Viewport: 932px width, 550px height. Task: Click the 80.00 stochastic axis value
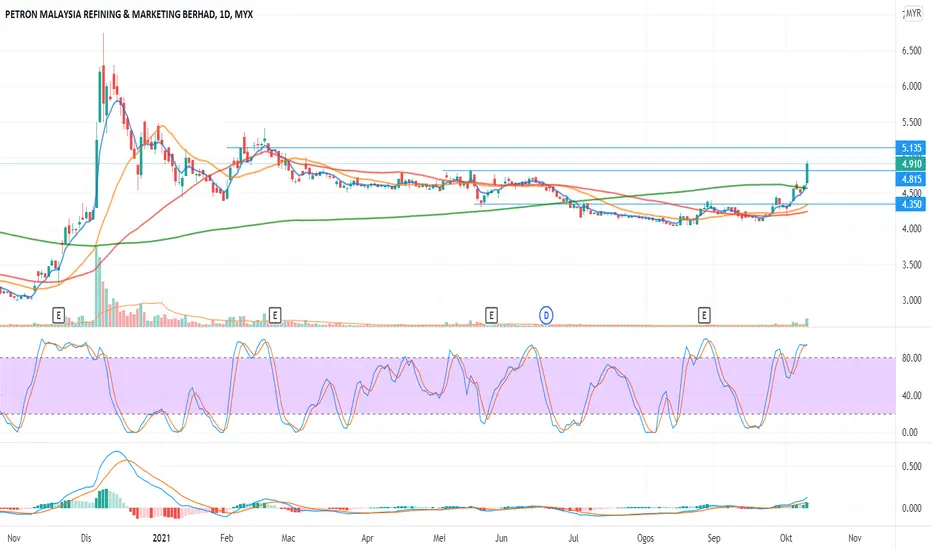911,358
